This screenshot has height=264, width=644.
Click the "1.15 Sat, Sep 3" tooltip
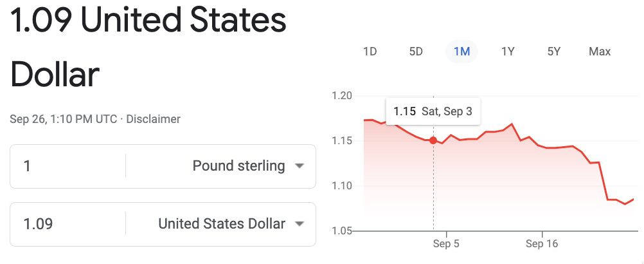coord(433,111)
